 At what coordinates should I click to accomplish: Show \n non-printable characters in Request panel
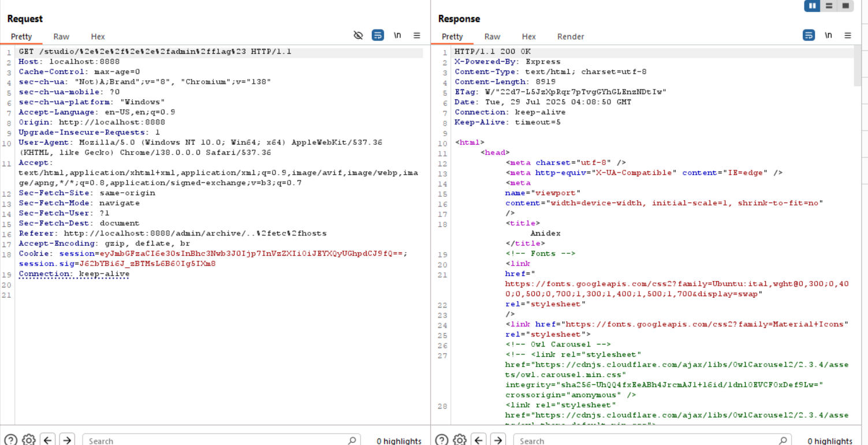[397, 36]
